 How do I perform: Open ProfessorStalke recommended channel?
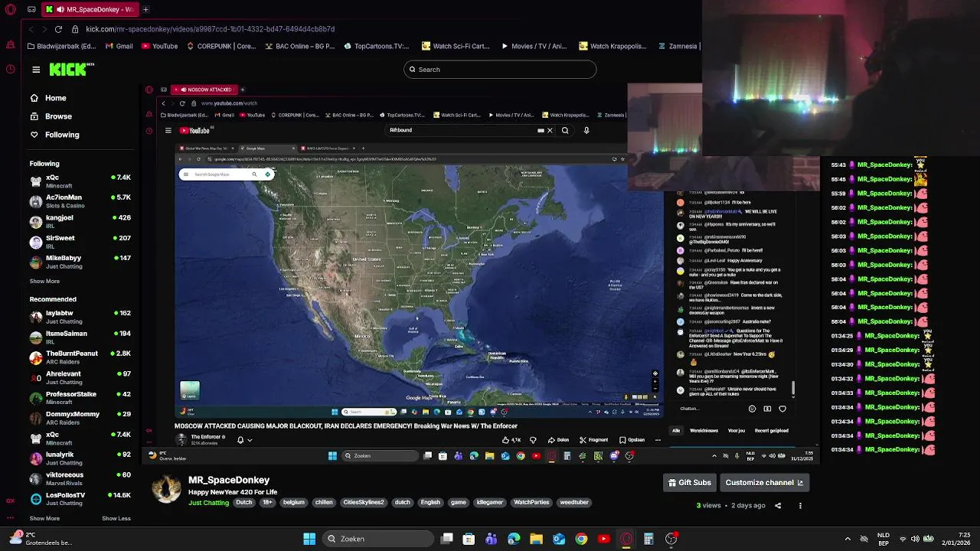tap(80, 398)
